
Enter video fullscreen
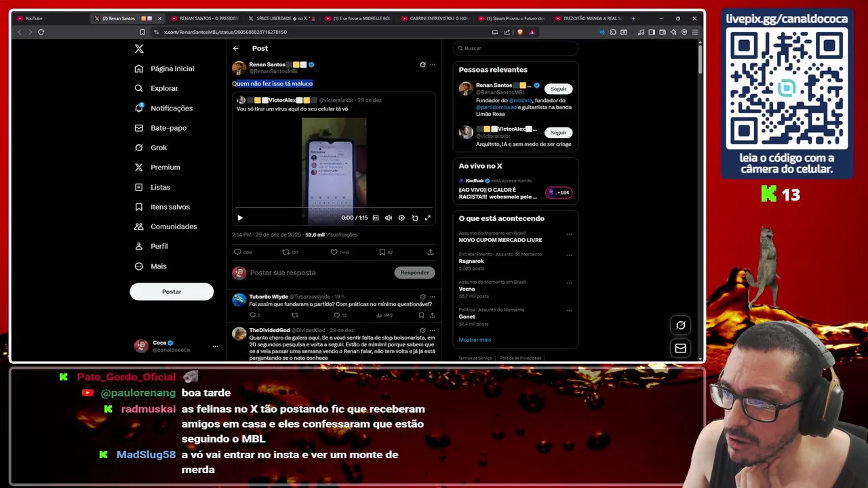[x=428, y=218]
